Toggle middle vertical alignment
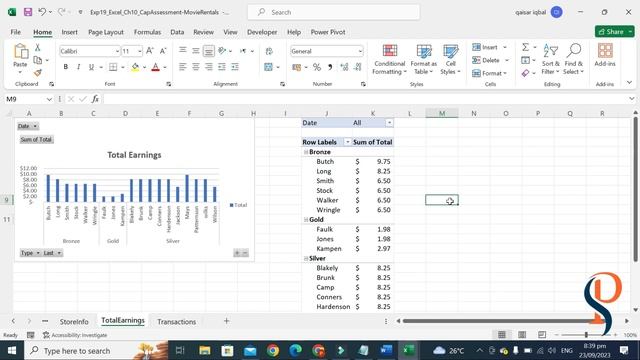The width and height of the screenshot is (640, 360). coord(196,51)
